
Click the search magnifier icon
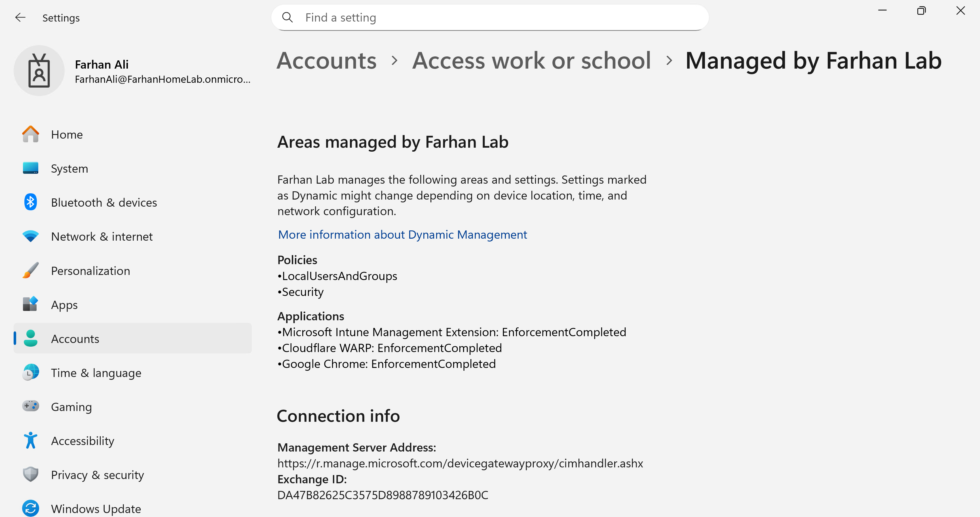point(288,18)
